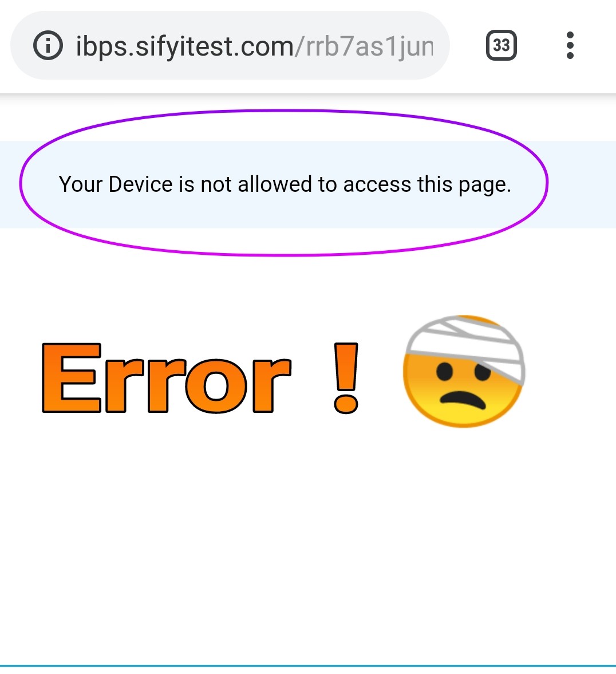Viewport: 616px width, 674px height.
Task: Click the orange "Error" heading
Action: click(167, 378)
